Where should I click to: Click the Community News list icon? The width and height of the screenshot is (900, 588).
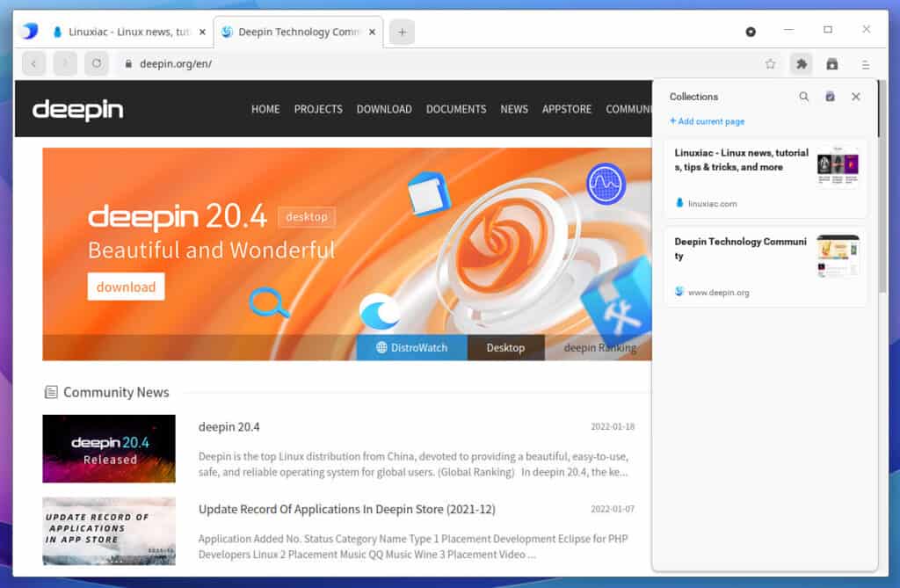[x=51, y=392]
